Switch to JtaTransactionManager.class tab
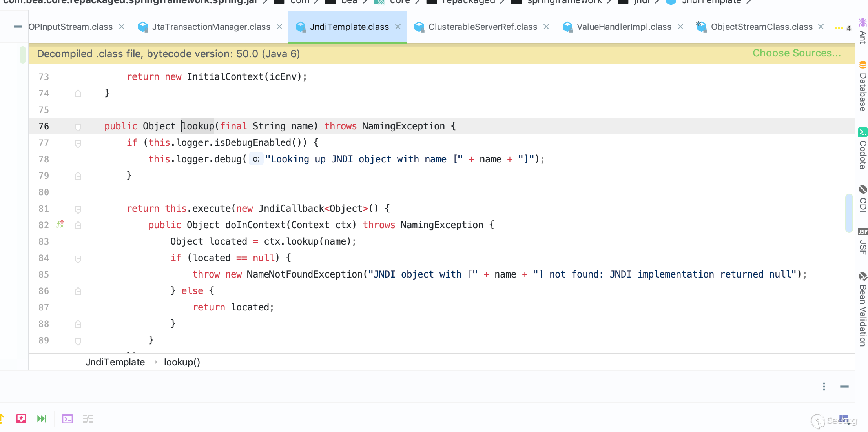 pos(211,27)
